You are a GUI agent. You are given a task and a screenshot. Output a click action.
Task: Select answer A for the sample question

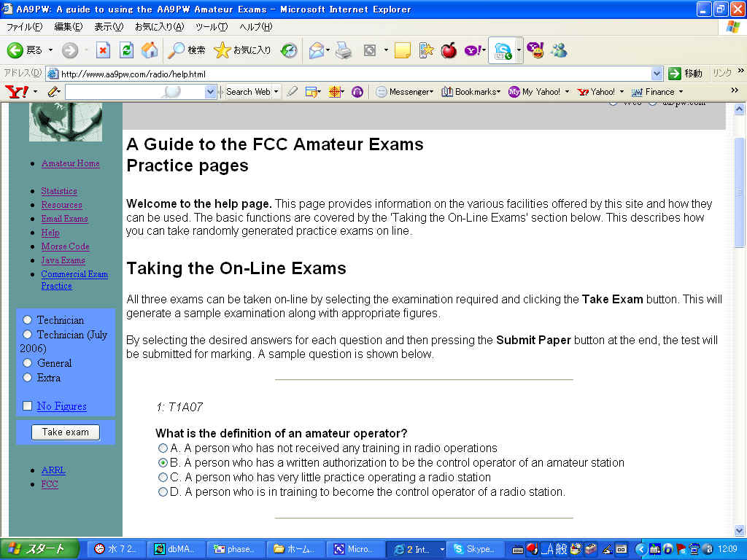[163, 448]
